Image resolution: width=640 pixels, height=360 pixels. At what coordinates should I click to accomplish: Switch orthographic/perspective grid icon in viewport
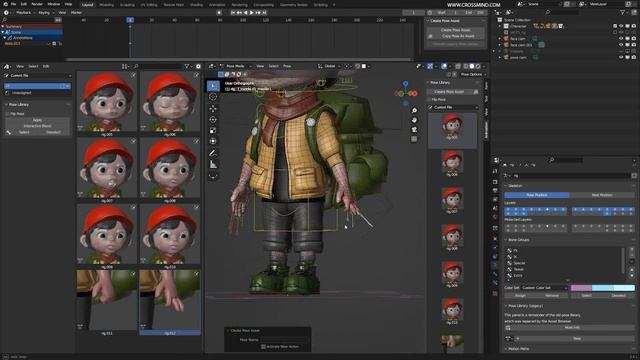pos(414,139)
